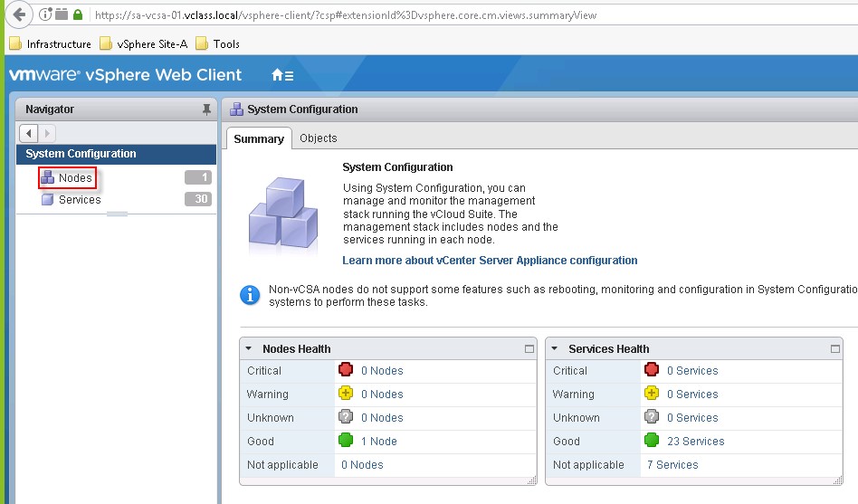The image size is (858, 504).
Task: Collapse the Nodes Health panel
Action: (x=248, y=348)
